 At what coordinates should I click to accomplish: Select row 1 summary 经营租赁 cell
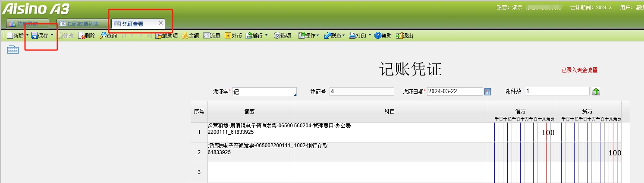point(251,132)
